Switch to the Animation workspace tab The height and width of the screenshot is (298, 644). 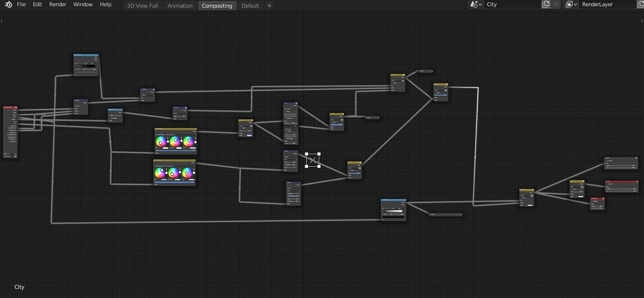click(x=180, y=5)
